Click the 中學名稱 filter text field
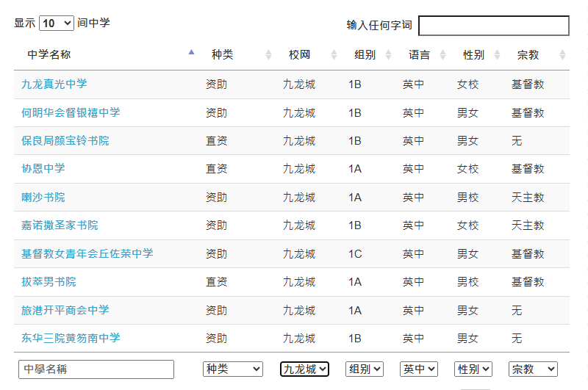 point(96,369)
